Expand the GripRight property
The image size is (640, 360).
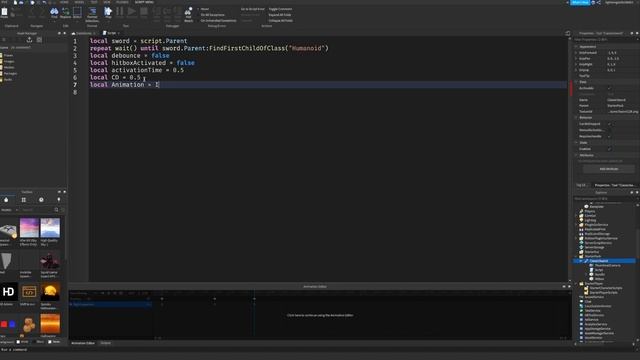pyautogui.click(x=576, y=64)
